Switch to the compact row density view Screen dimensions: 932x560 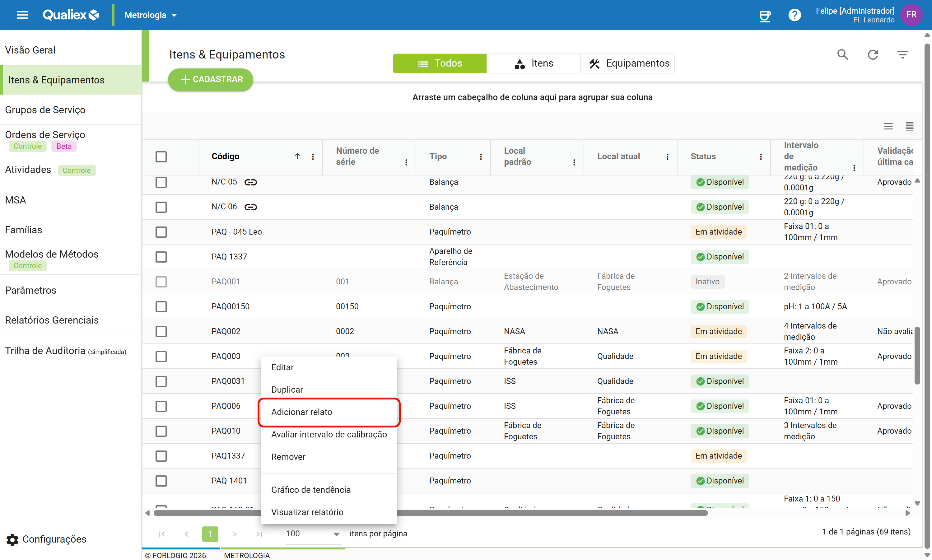point(909,126)
